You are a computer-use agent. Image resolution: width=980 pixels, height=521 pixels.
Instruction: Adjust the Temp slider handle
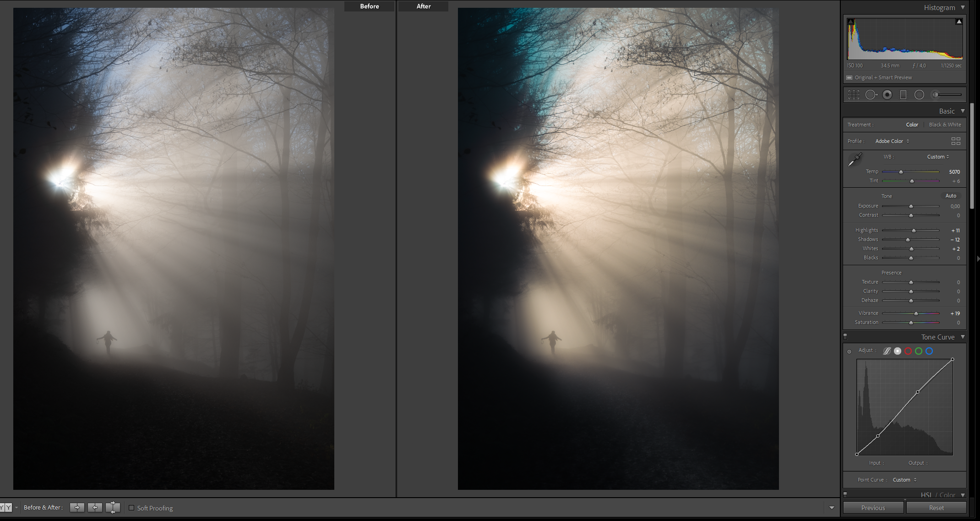[901, 172]
